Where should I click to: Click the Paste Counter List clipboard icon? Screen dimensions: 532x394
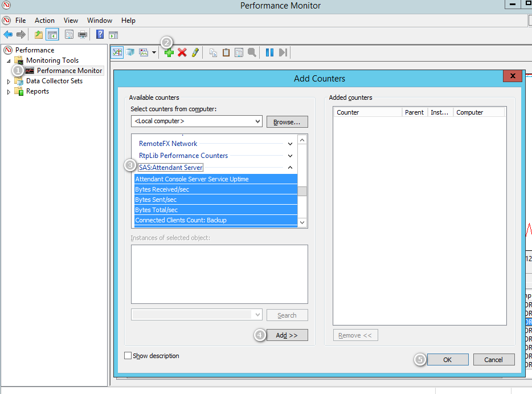226,52
